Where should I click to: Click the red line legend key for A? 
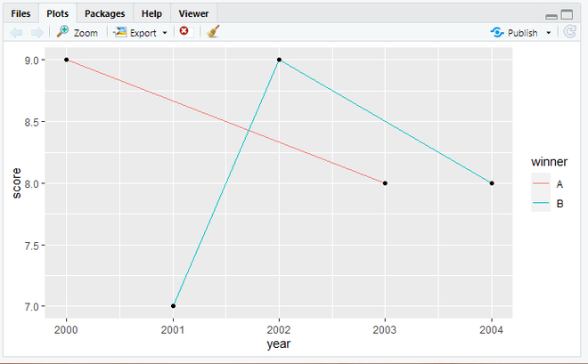pos(541,182)
